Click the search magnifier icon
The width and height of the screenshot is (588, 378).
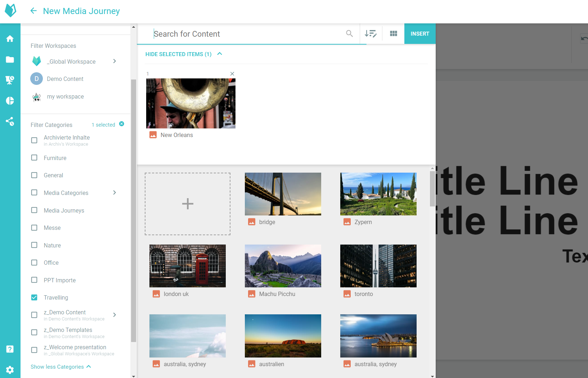coord(349,33)
